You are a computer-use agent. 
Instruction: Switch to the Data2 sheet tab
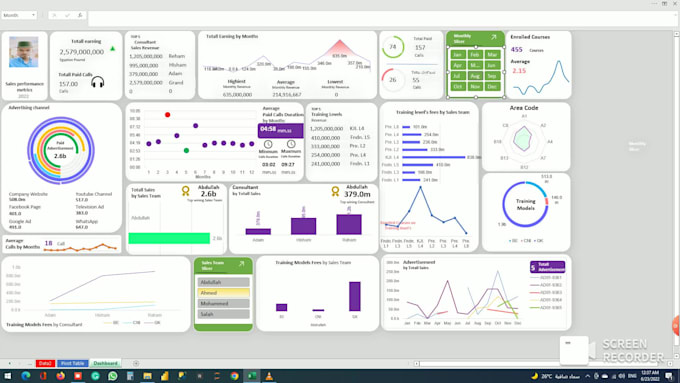point(45,363)
